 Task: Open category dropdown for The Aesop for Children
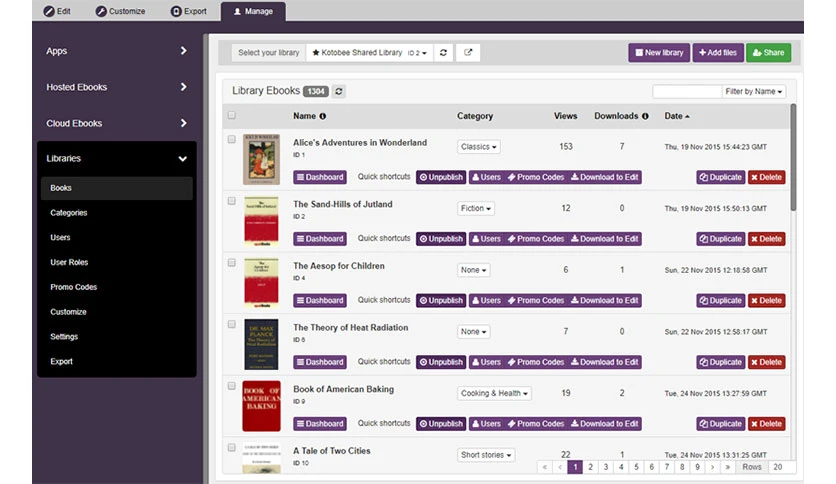pos(473,270)
